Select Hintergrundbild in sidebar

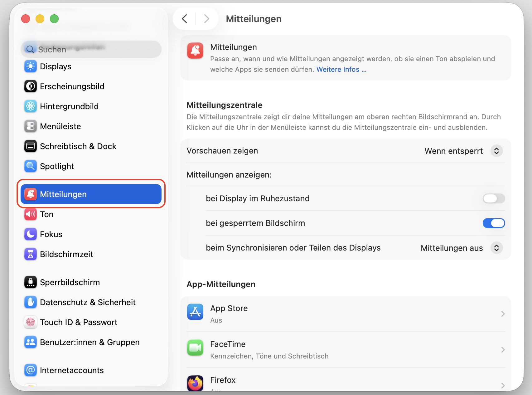(91, 106)
